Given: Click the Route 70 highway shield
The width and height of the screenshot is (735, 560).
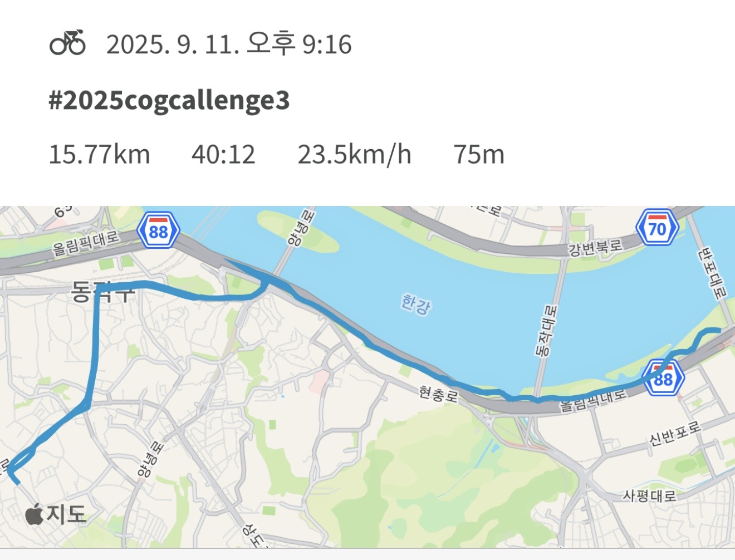Looking at the screenshot, I should [x=657, y=228].
